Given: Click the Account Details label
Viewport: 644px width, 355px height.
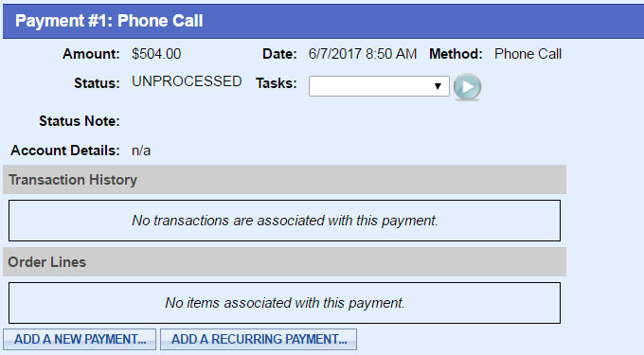Looking at the screenshot, I should pyautogui.click(x=65, y=151).
